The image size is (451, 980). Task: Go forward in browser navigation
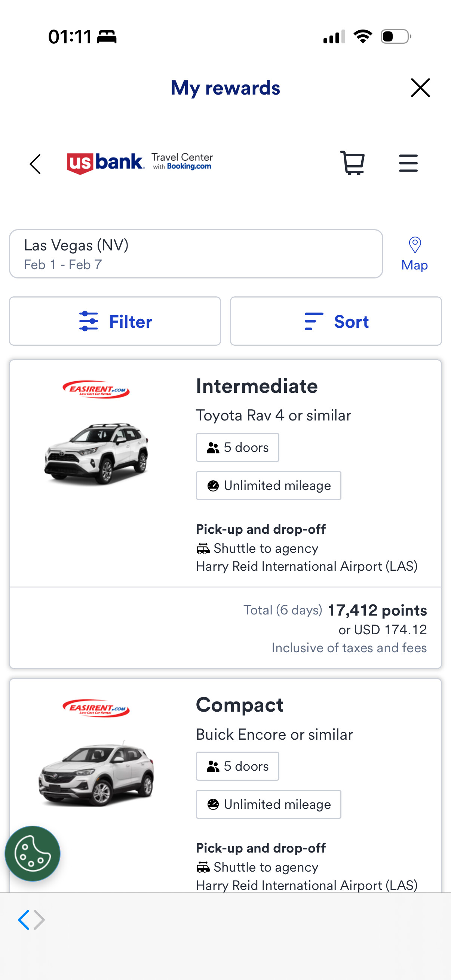tap(40, 920)
